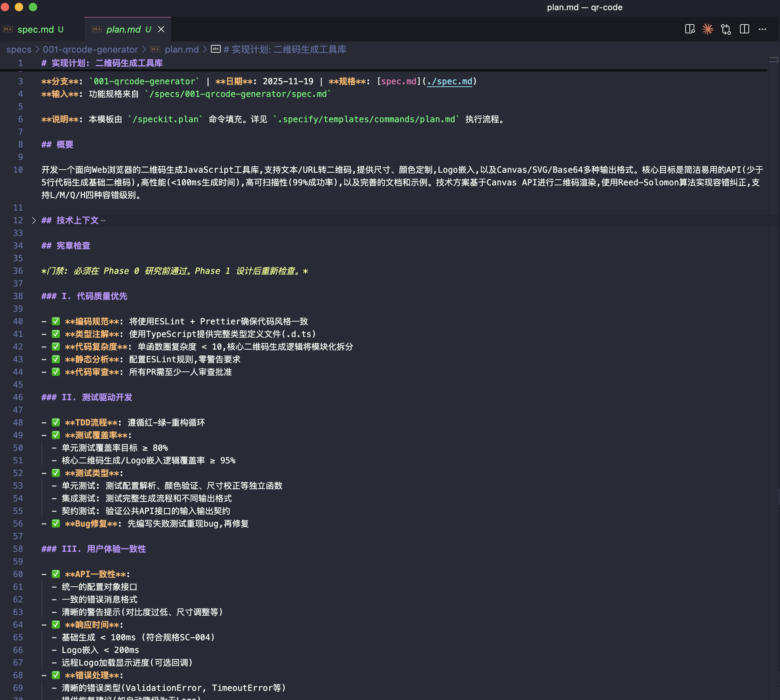
Task: Switch to the spec.md tab
Action: 36,29
